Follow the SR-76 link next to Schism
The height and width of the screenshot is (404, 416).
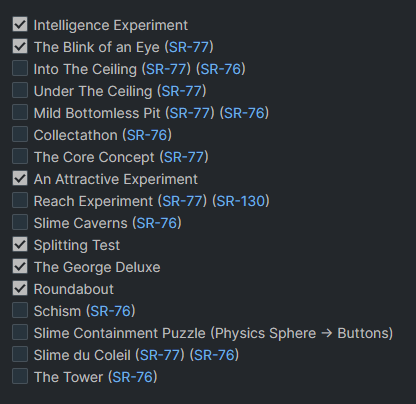pyautogui.click(x=111, y=311)
